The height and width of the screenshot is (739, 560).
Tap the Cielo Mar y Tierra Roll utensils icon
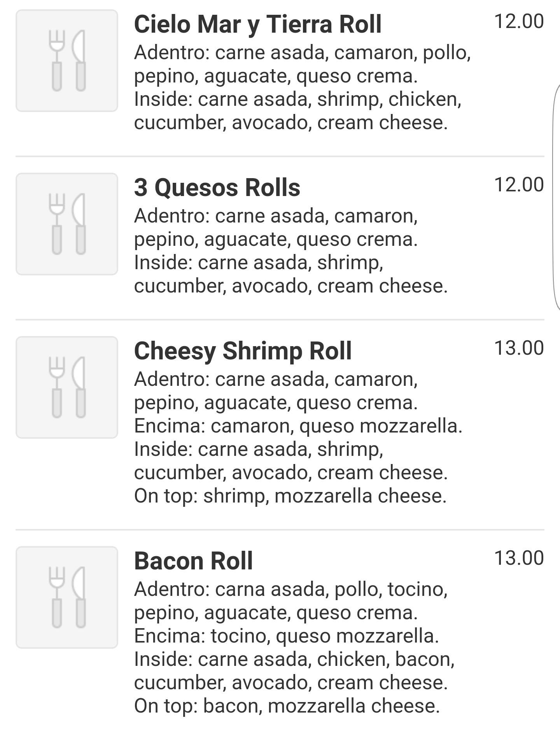click(66, 61)
